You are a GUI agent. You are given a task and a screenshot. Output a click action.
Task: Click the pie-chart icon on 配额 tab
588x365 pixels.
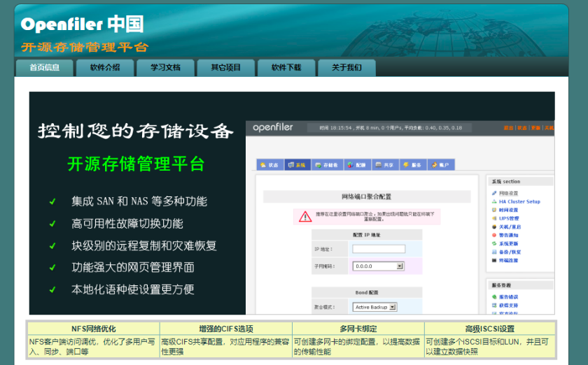350,165
